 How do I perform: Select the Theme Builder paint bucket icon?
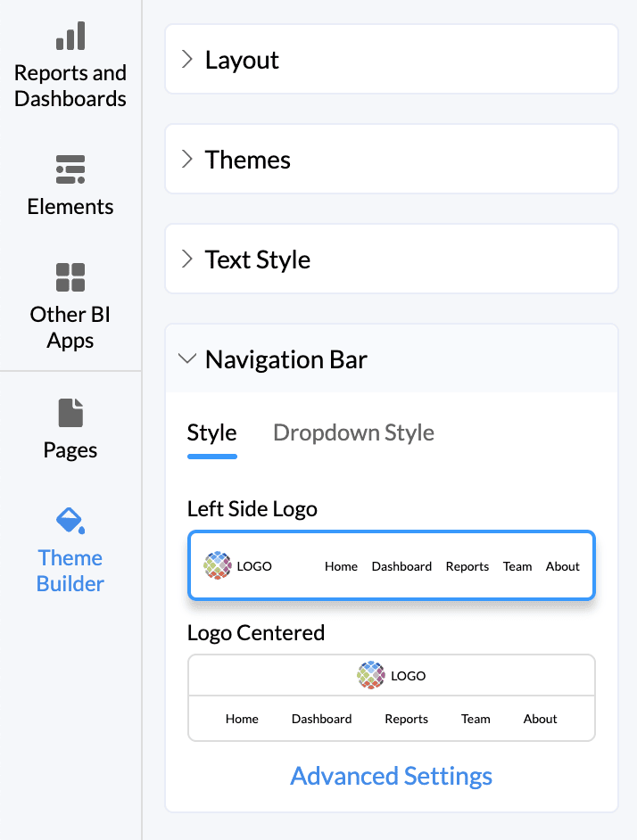tap(70, 521)
